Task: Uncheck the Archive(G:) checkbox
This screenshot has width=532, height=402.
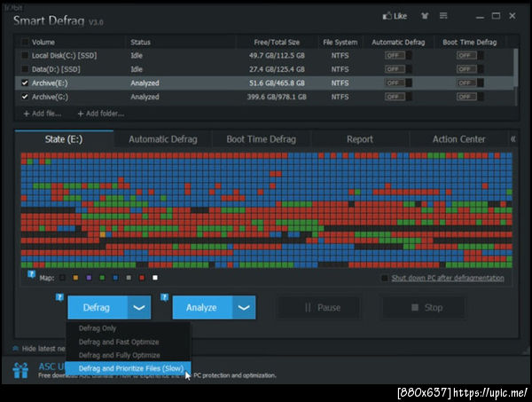Action: coord(25,97)
